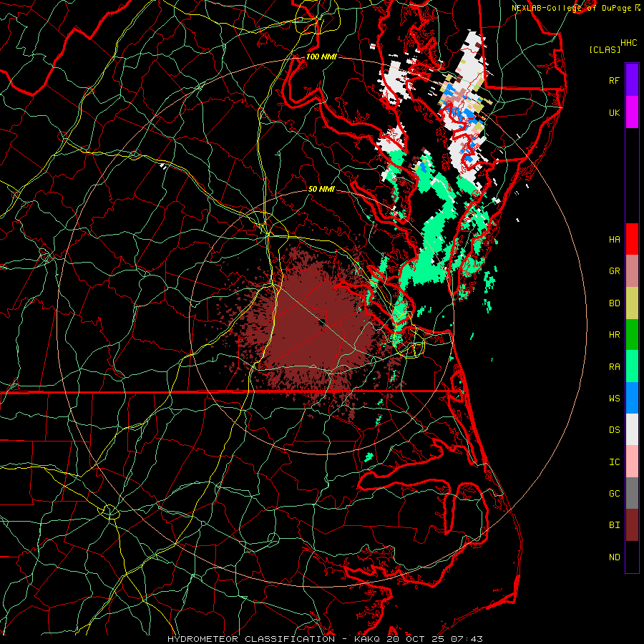This screenshot has width=644, height=644.
Task: Click the HR legend label
Action: click(615, 335)
